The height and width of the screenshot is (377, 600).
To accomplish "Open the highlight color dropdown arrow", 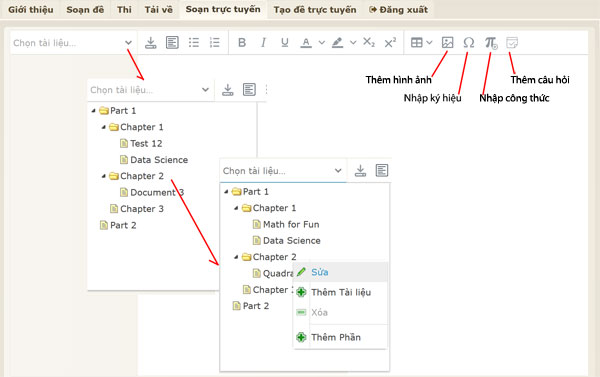I will coord(353,42).
